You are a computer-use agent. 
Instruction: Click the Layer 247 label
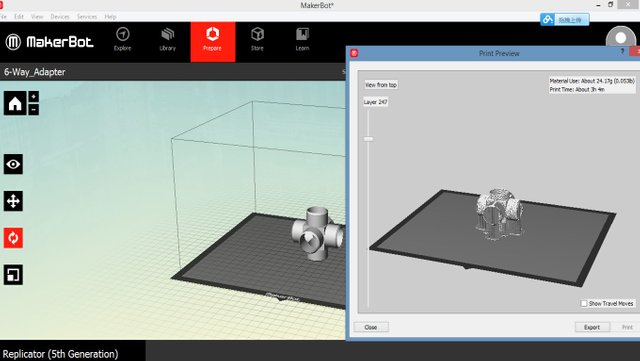coord(376,102)
